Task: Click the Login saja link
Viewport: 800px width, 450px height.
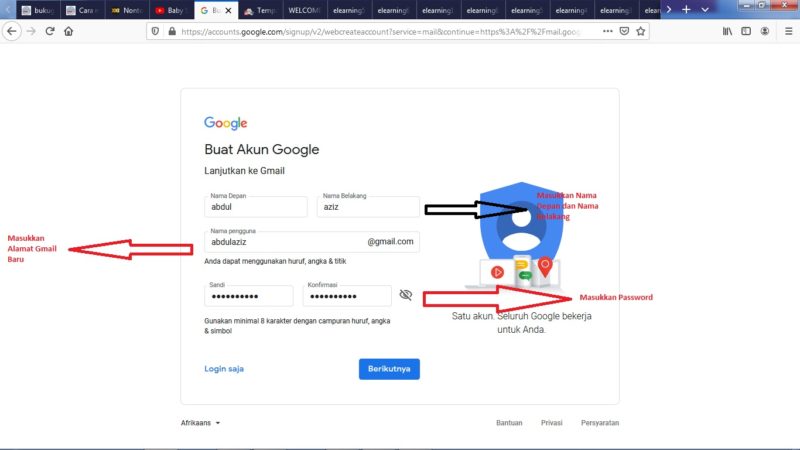Action: coord(224,368)
